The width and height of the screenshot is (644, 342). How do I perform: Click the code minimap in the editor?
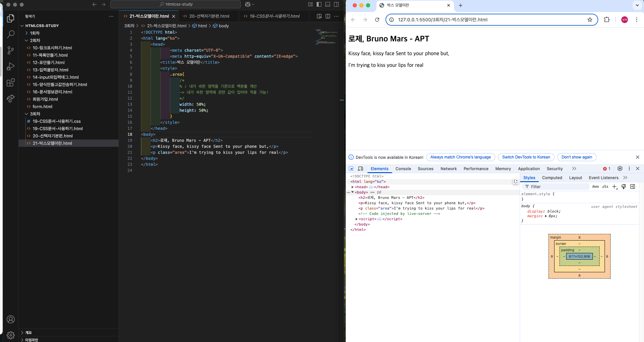[326, 37]
